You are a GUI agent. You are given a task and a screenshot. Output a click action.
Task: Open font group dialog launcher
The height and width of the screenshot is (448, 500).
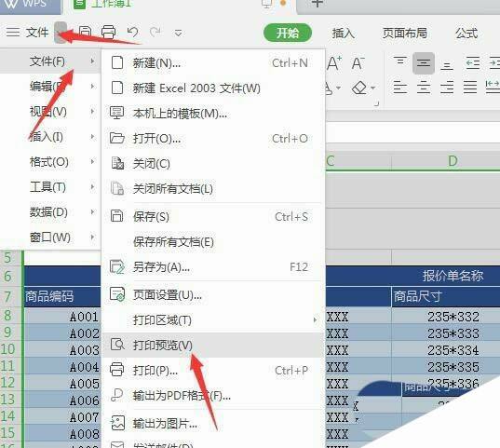(x=376, y=103)
